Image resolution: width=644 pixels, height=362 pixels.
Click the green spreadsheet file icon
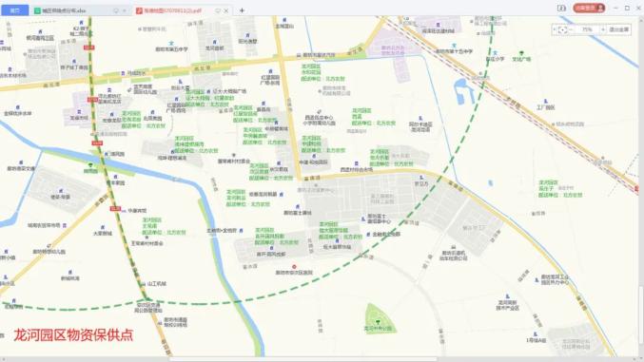(37, 10)
